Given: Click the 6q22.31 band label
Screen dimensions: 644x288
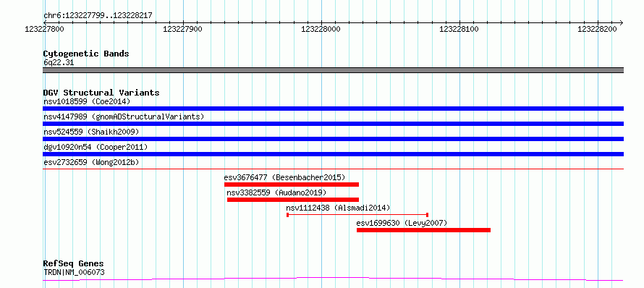Looking at the screenshot, I should [59, 63].
